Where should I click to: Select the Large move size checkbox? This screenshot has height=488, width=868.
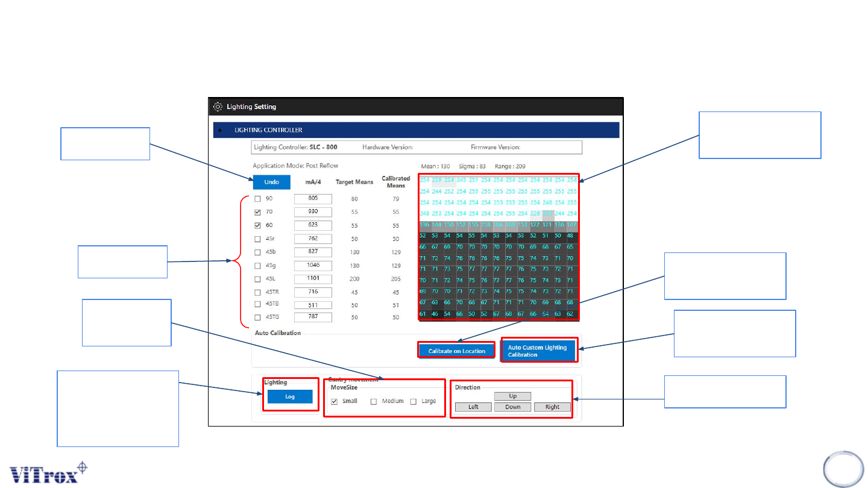pos(414,401)
